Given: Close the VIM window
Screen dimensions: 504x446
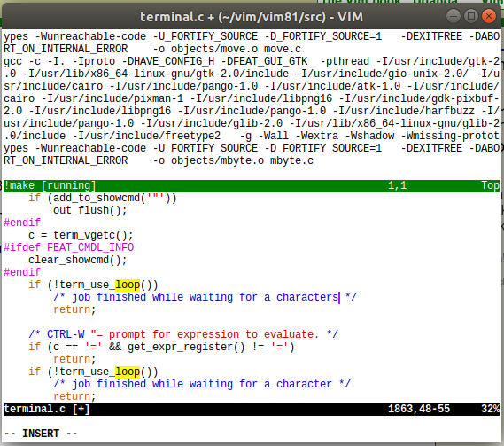Looking at the screenshot, I should (x=489, y=16).
